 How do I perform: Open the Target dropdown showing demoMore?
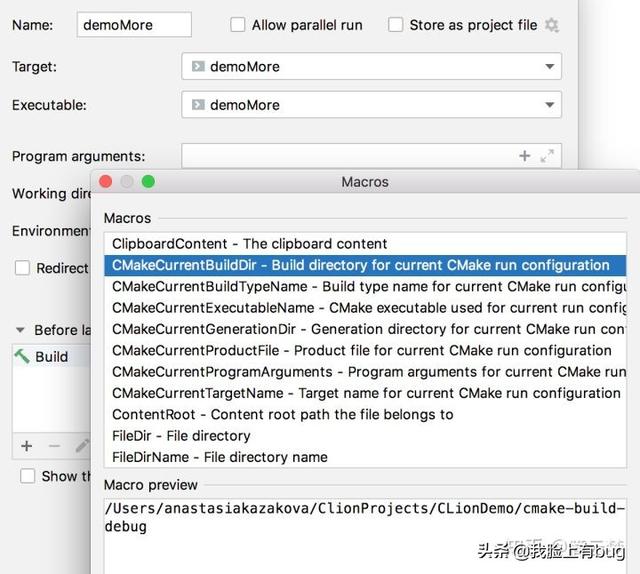point(371,67)
